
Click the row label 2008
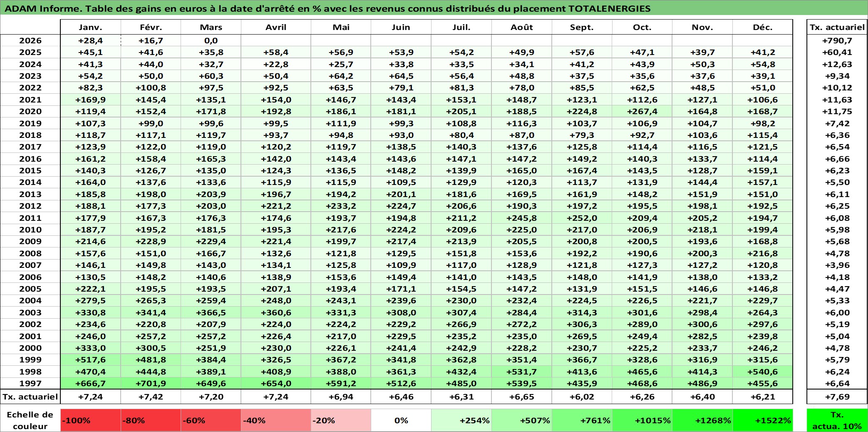tap(30, 253)
